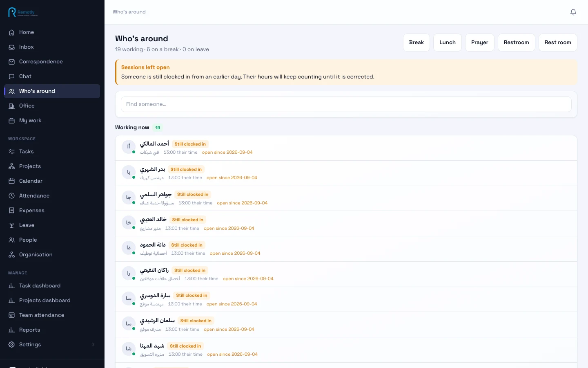This screenshot has width=588, height=368.
Task: Click avatar of بدر الشهري
Action: 129,172
